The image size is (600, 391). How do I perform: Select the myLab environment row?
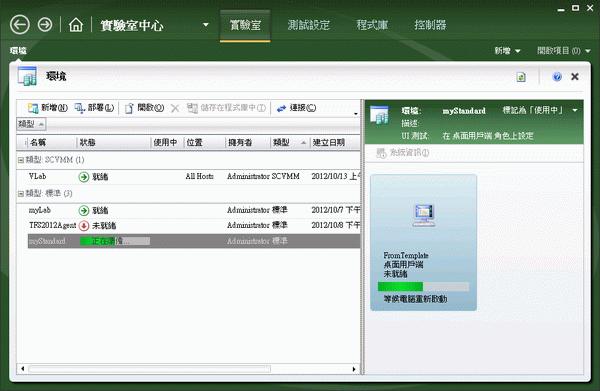(x=194, y=210)
